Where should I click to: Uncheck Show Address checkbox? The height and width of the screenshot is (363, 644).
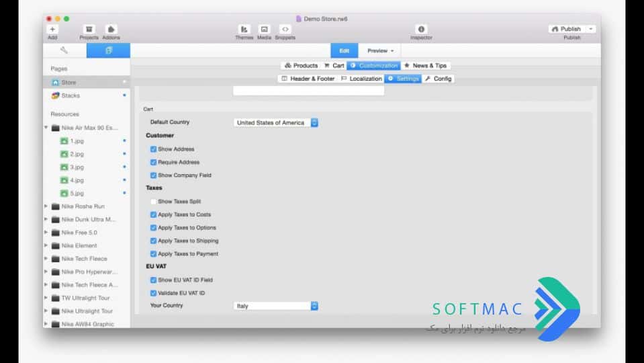pyautogui.click(x=153, y=149)
